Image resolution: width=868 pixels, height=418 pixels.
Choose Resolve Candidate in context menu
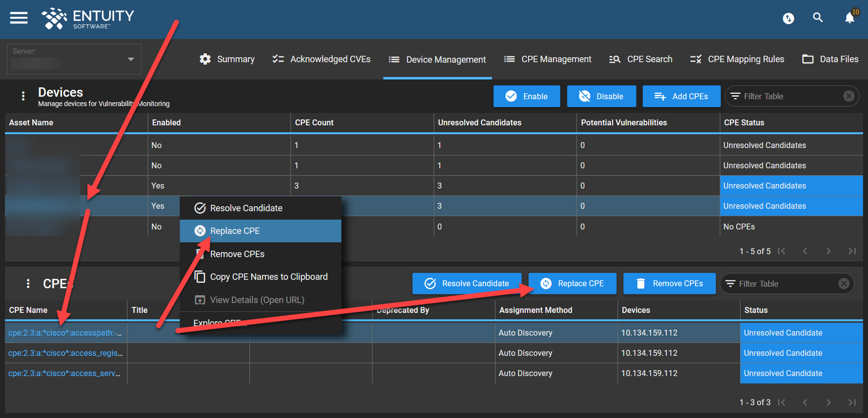(x=260, y=208)
